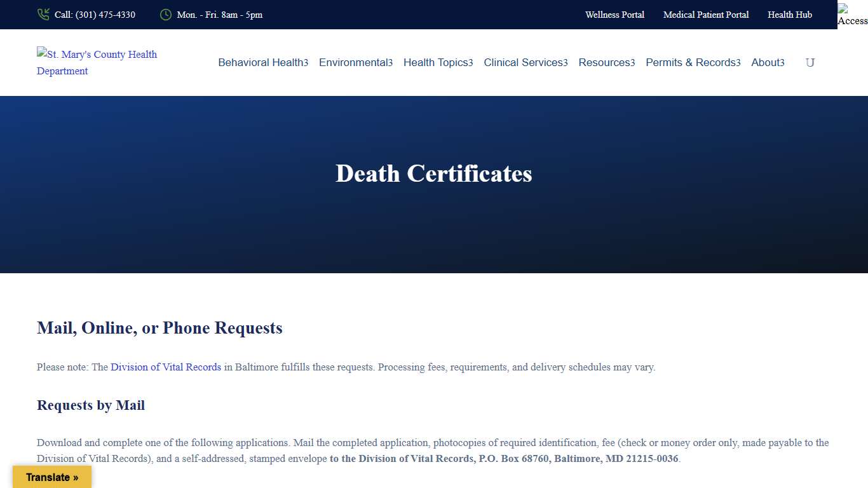This screenshot has height=488, width=868.
Task: Click the Requests by Mail heading
Action: point(90,405)
